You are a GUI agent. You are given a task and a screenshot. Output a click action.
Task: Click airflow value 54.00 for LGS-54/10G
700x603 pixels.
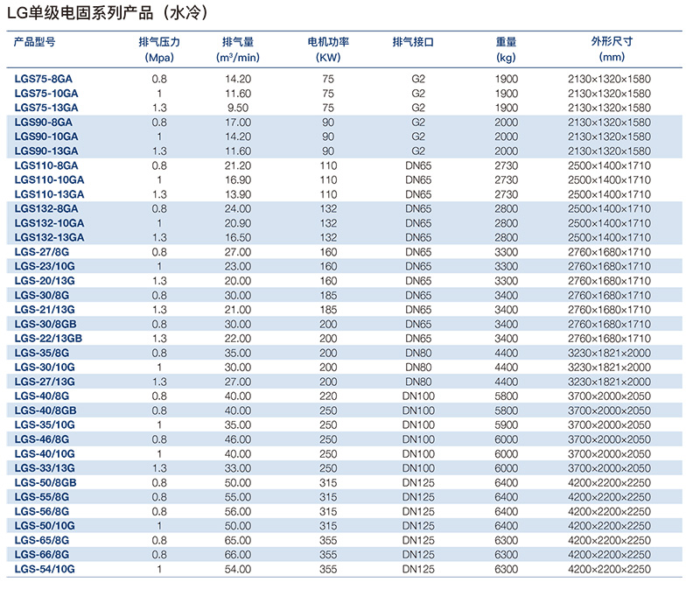[238, 569]
